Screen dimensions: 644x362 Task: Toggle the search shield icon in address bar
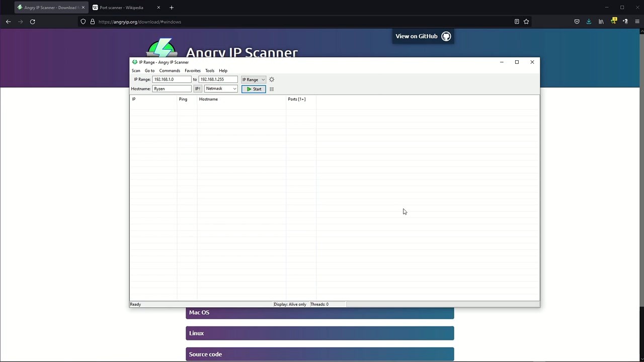(x=84, y=22)
